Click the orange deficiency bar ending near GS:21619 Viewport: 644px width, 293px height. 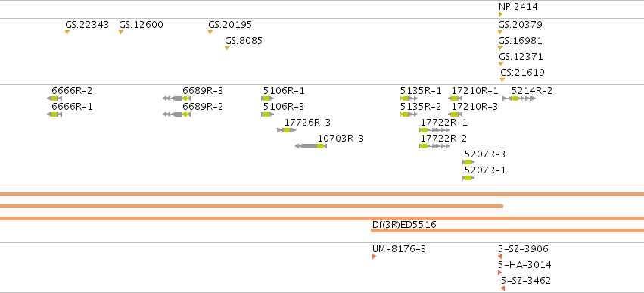251,206
